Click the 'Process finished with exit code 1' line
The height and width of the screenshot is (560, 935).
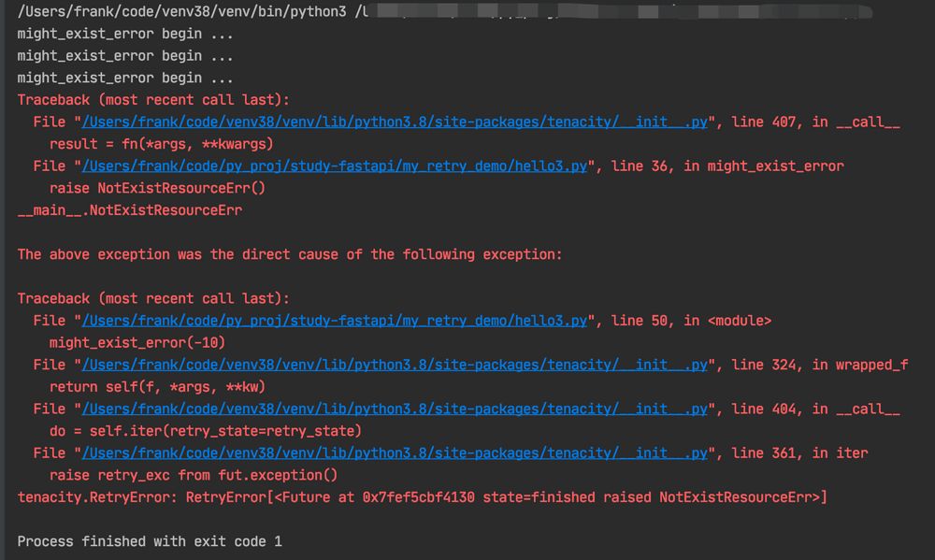click(x=150, y=541)
